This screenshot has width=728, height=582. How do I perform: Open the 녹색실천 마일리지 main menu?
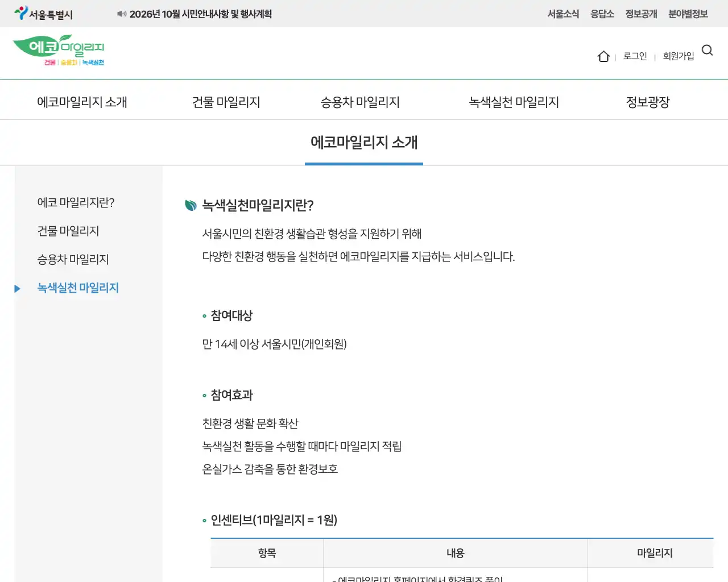pos(514,102)
